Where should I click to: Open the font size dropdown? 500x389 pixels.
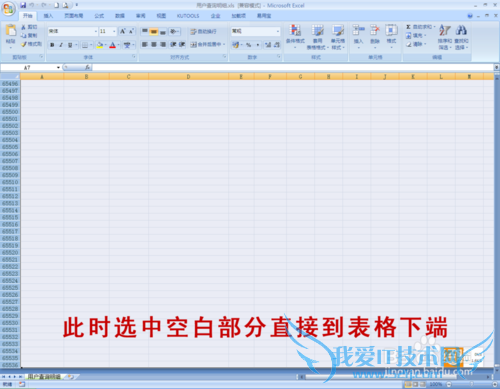coord(114,31)
